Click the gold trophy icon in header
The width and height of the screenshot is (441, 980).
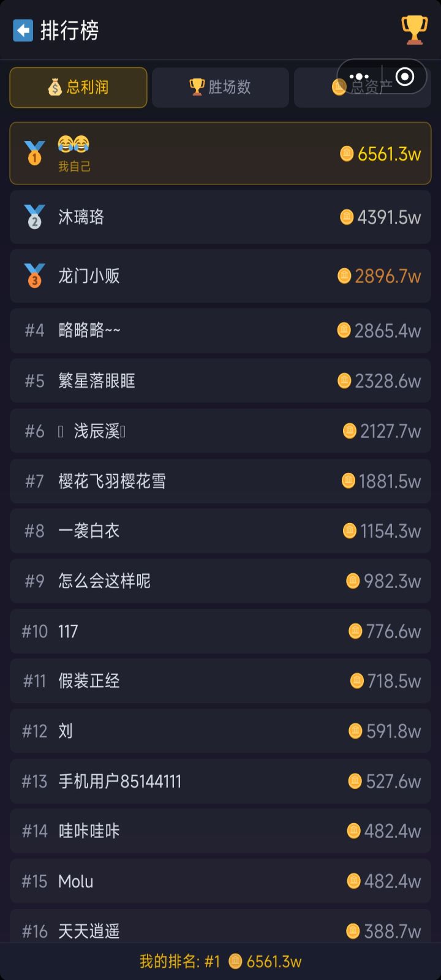(414, 29)
